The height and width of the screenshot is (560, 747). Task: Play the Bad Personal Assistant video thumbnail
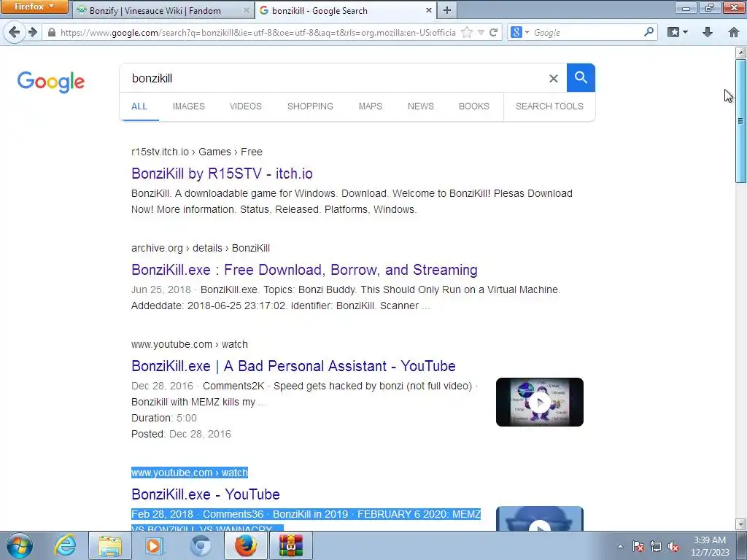tap(539, 402)
